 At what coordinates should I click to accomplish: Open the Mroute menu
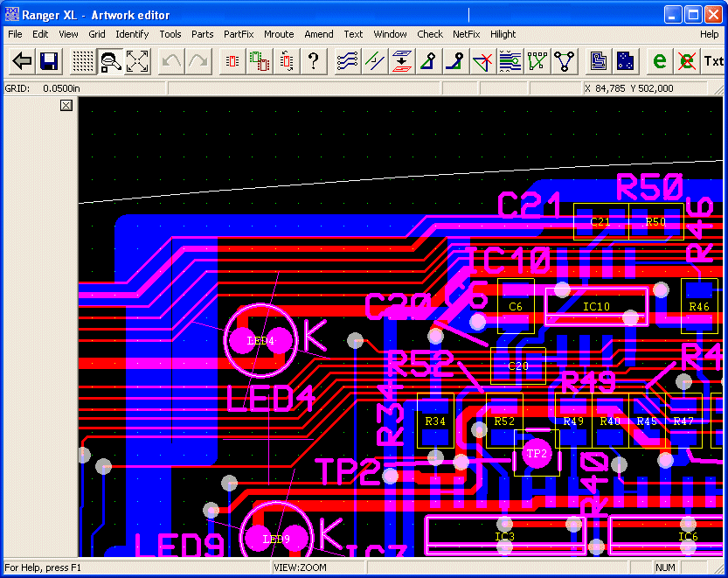coord(279,34)
